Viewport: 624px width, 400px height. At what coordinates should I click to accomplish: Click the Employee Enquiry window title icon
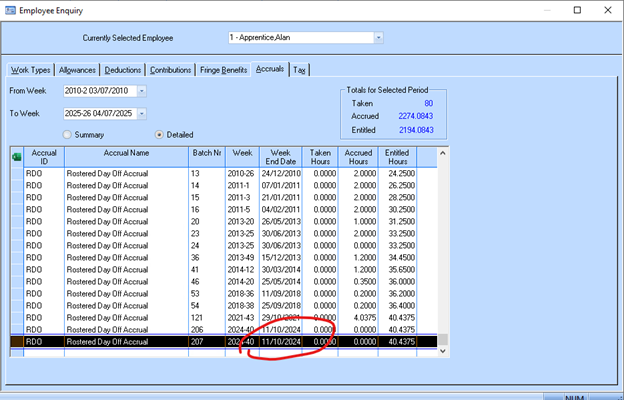click(11, 9)
